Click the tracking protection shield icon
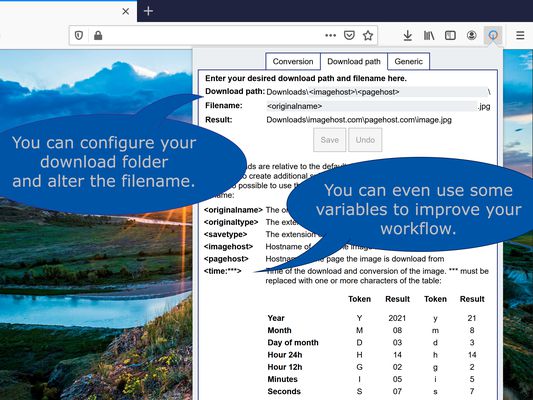 click(x=79, y=35)
